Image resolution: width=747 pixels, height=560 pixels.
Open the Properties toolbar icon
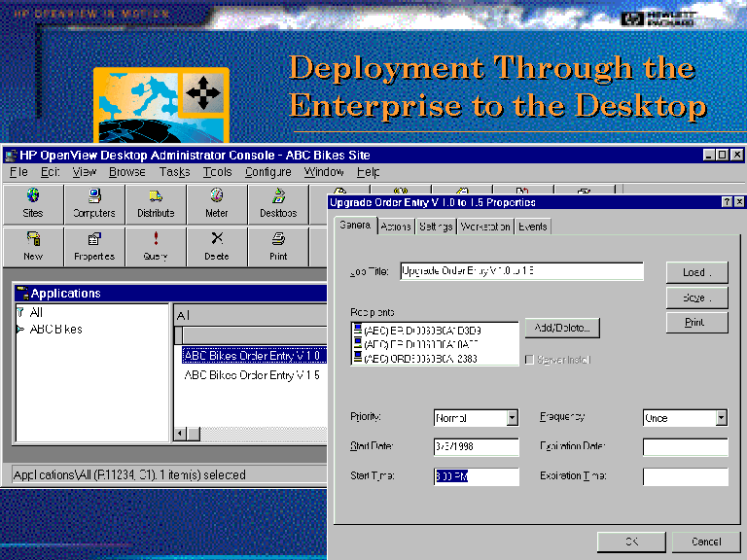coord(94,246)
